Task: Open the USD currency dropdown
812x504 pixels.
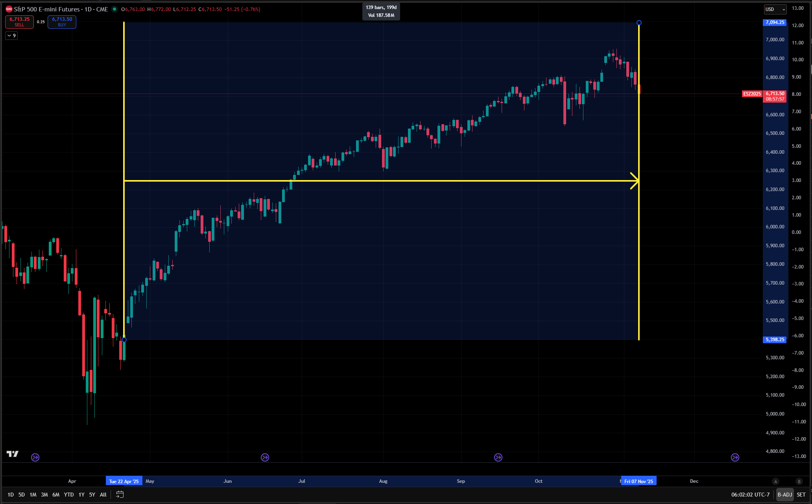Action: pyautogui.click(x=775, y=9)
